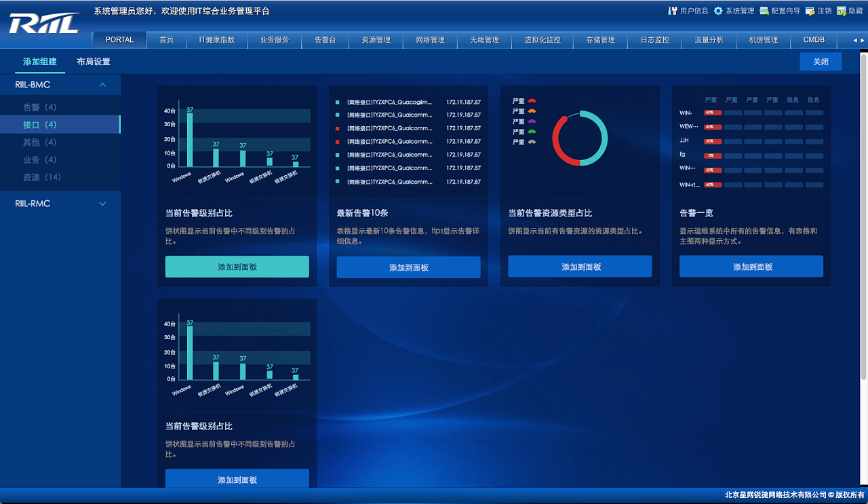Click the 隐藏 hide icon in header
Screen dimensions: 868x504
(842, 11)
